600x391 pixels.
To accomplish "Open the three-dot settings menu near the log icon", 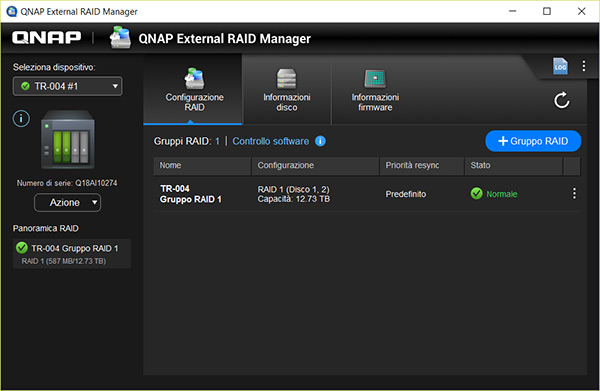I will click(584, 66).
